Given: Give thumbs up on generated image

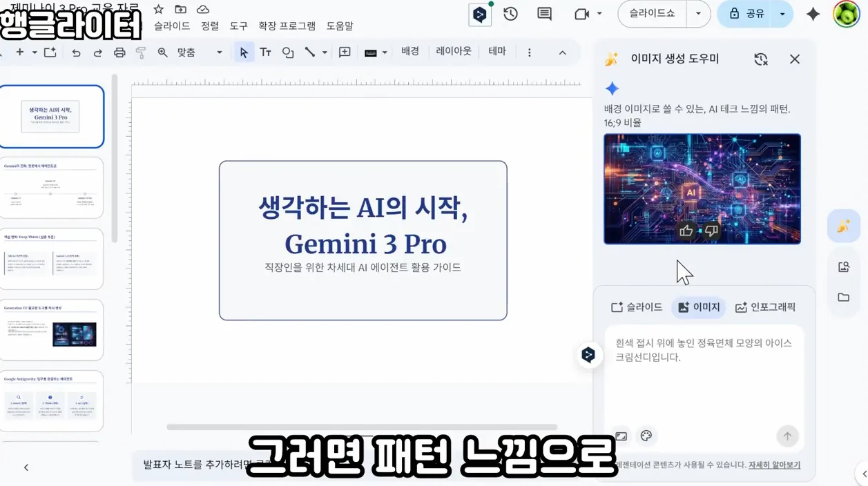Looking at the screenshot, I should (x=686, y=231).
